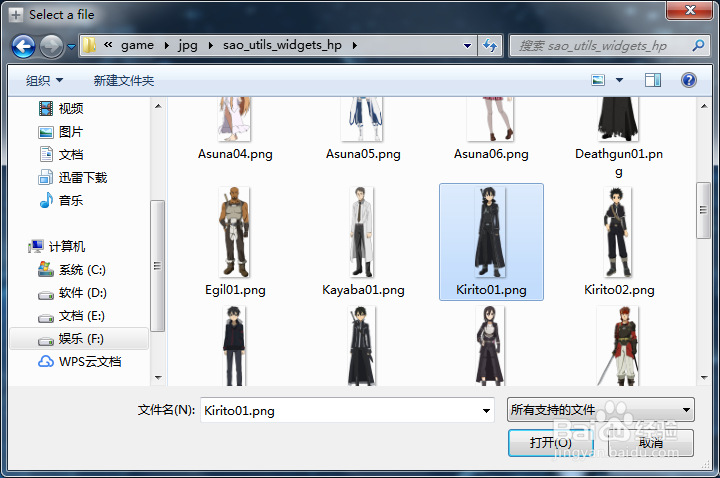720x478 pixels.
Task: Open 音乐 library in sidebar
Action: pos(61,200)
